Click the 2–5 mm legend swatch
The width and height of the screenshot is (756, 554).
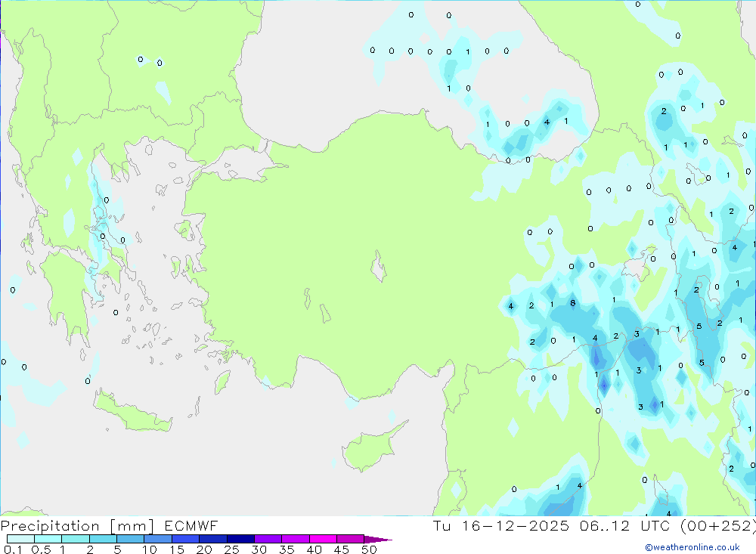pyautogui.click(x=103, y=539)
